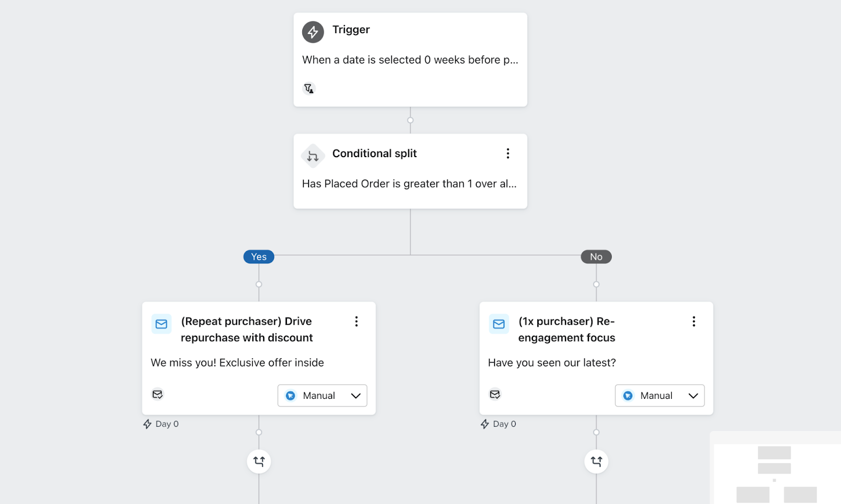The width and height of the screenshot is (841, 504).
Task: Click the Repeat purchaser email envelope icon
Action: (x=161, y=324)
